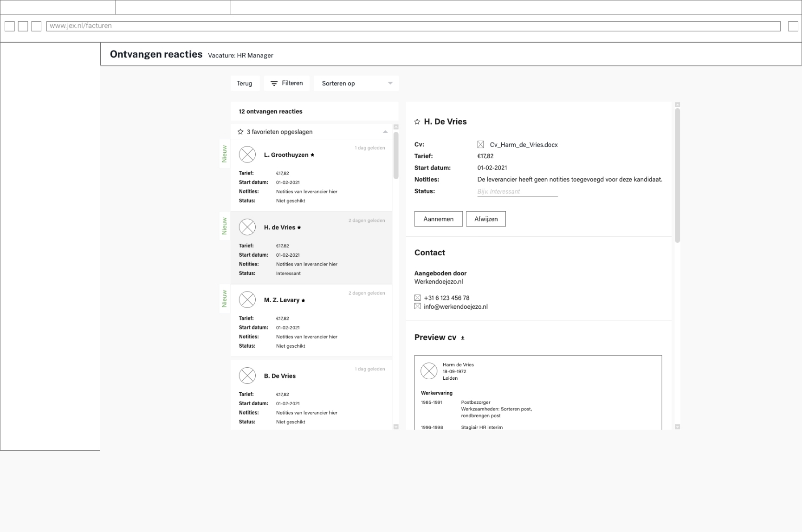Open the Sorteren op dropdown
The image size is (802, 532).
(x=356, y=83)
